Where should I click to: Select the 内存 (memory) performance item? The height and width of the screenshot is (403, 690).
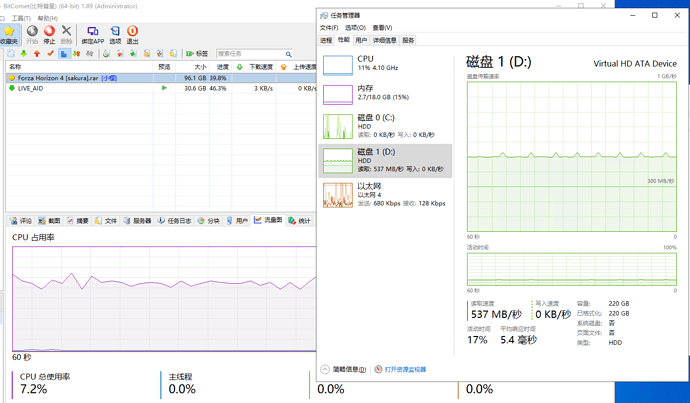tap(385, 94)
